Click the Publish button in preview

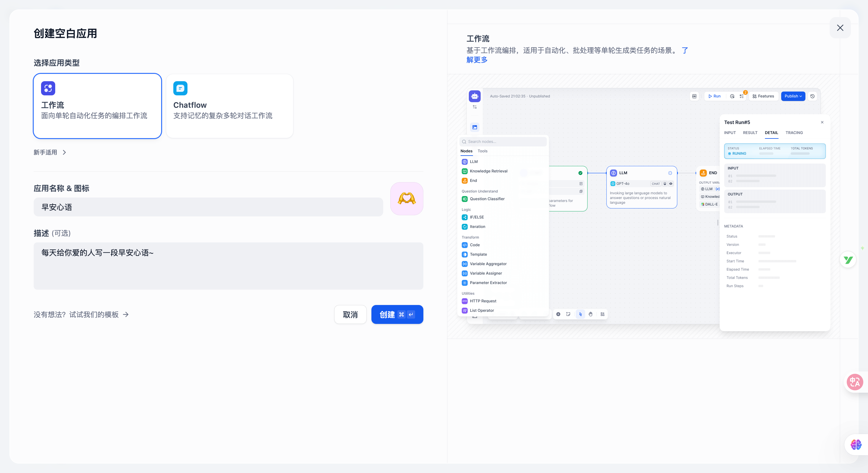pyautogui.click(x=793, y=96)
